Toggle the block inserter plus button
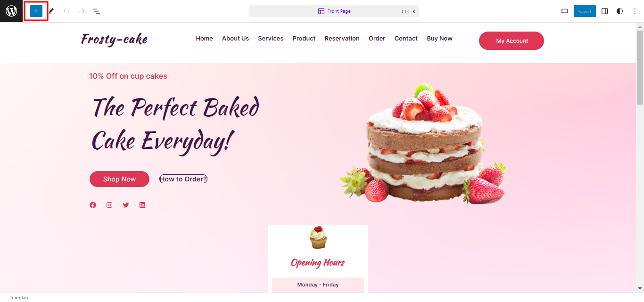Screen dimensions: 644x302 (36, 11)
